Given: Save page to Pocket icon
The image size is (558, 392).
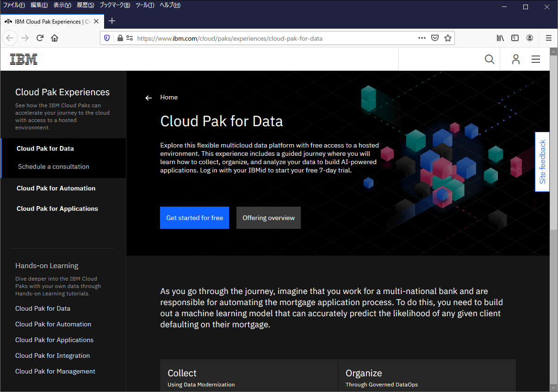Looking at the screenshot, I should click(x=435, y=38).
